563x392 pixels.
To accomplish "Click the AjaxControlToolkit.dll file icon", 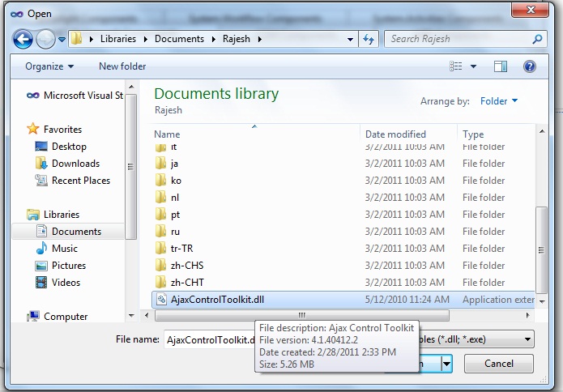I will pos(161,300).
